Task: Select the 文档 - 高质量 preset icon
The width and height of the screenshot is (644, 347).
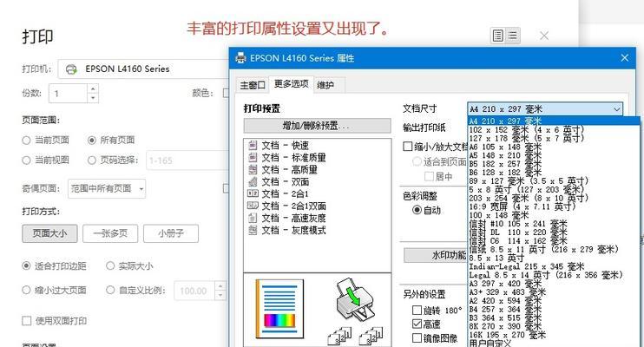Action: pyautogui.click(x=253, y=169)
